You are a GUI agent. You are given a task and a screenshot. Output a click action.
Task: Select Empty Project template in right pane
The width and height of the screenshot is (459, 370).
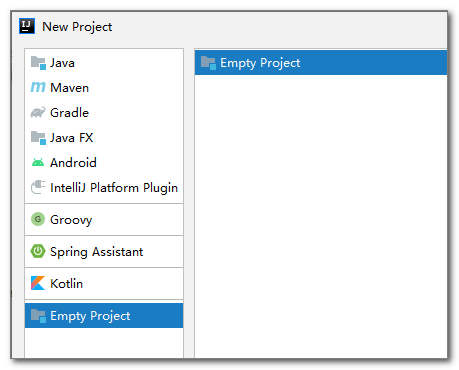[321, 63]
